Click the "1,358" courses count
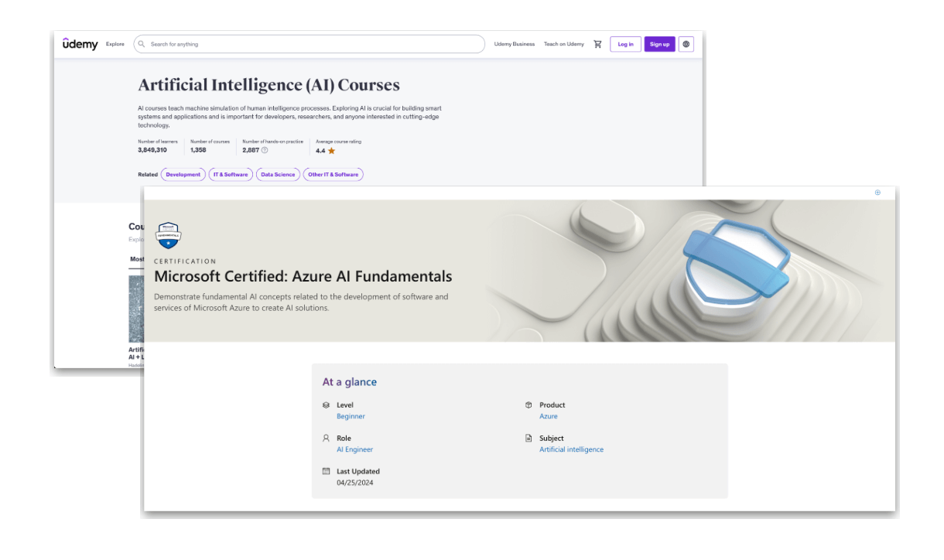944x560 pixels. click(x=198, y=150)
